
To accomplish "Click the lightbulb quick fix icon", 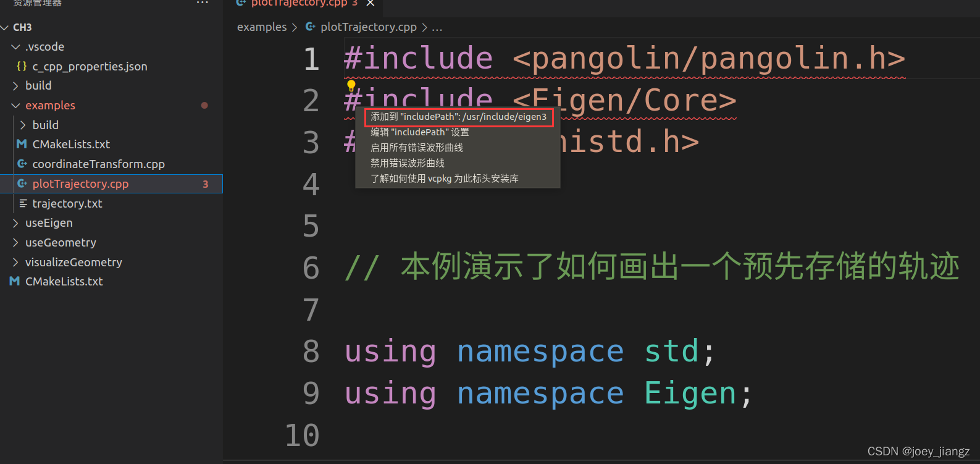I will point(351,85).
